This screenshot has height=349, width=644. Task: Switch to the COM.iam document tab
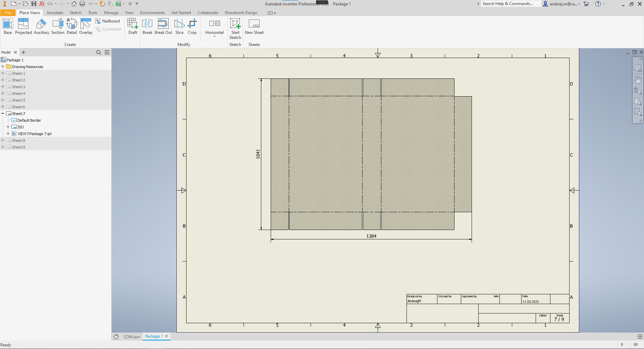click(x=131, y=337)
